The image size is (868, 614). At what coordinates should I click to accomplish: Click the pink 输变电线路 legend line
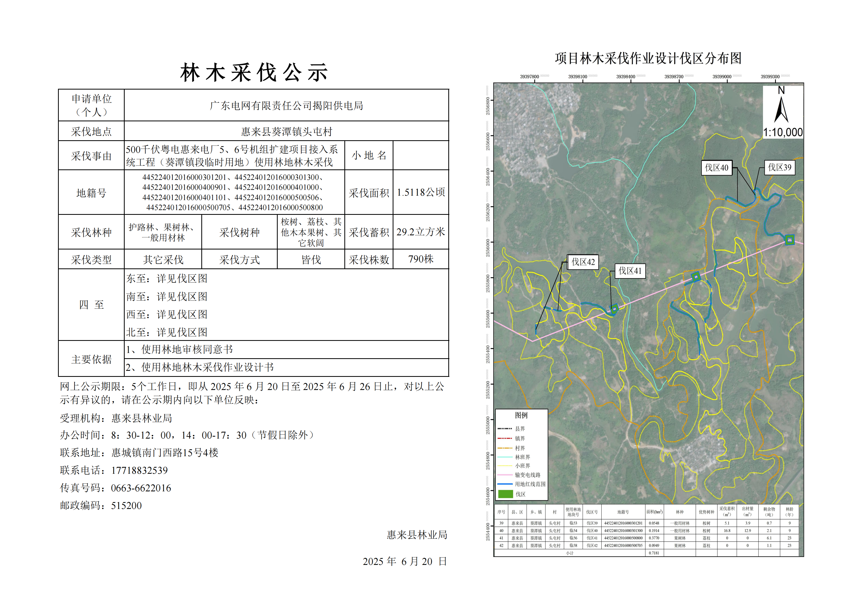(505, 475)
